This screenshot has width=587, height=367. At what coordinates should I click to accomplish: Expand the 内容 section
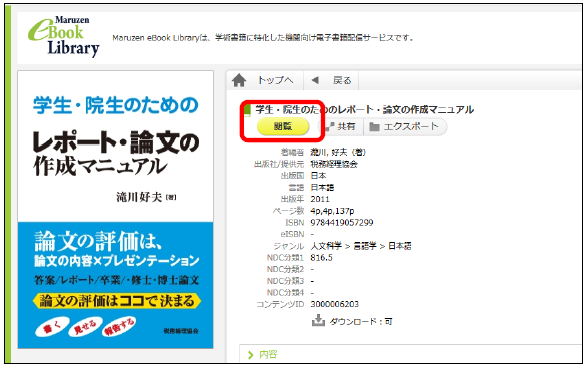[x=263, y=354]
